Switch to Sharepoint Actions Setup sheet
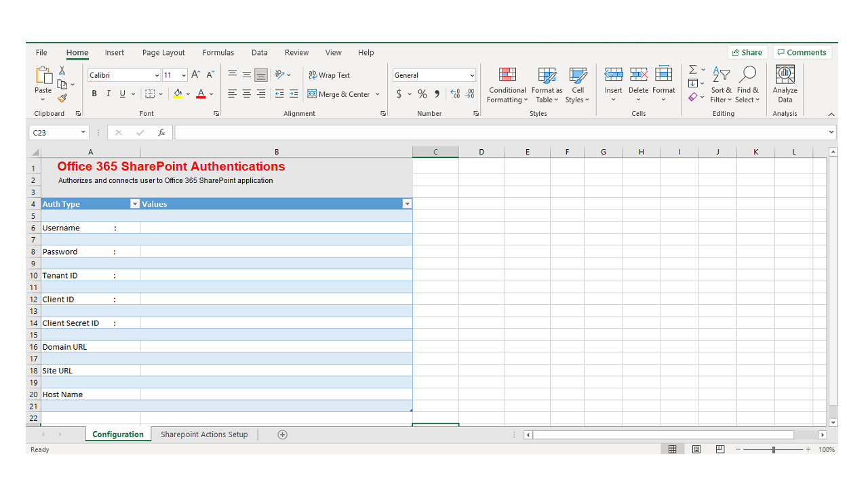The width and height of the screenshot is (868, 488). pos(204,434)
